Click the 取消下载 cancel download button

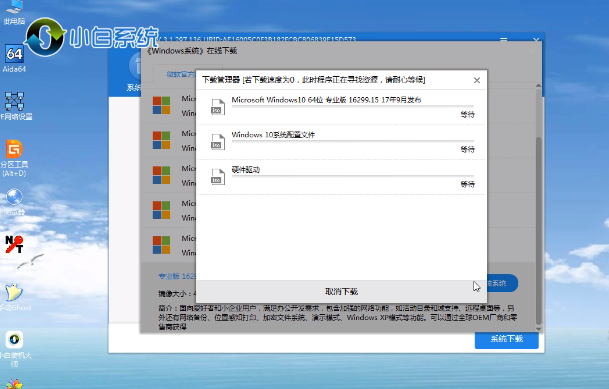pyautogui.click(x=341, y=291)
